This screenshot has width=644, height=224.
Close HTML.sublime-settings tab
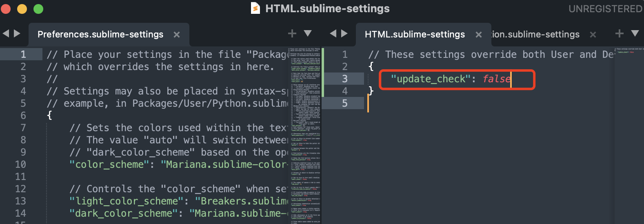479,35
